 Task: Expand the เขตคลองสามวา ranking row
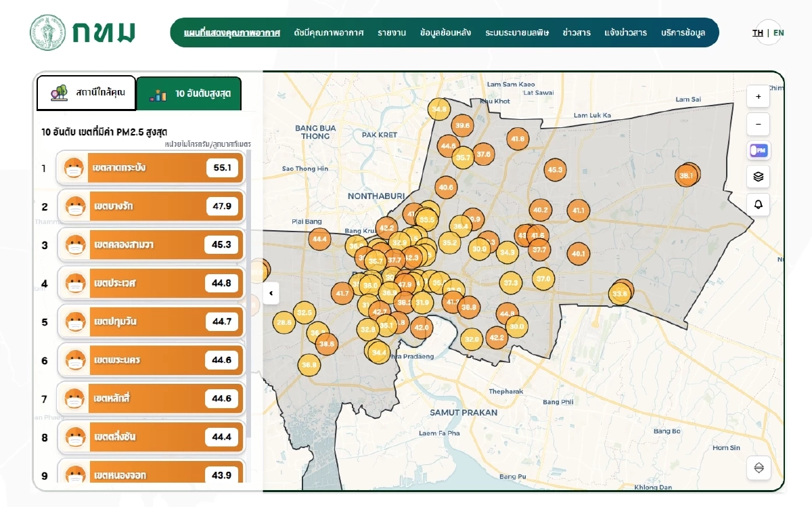point(150,244)
